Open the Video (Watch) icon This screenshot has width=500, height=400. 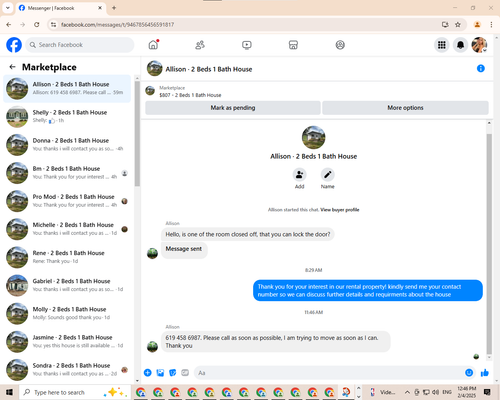(x=247, y=45)
